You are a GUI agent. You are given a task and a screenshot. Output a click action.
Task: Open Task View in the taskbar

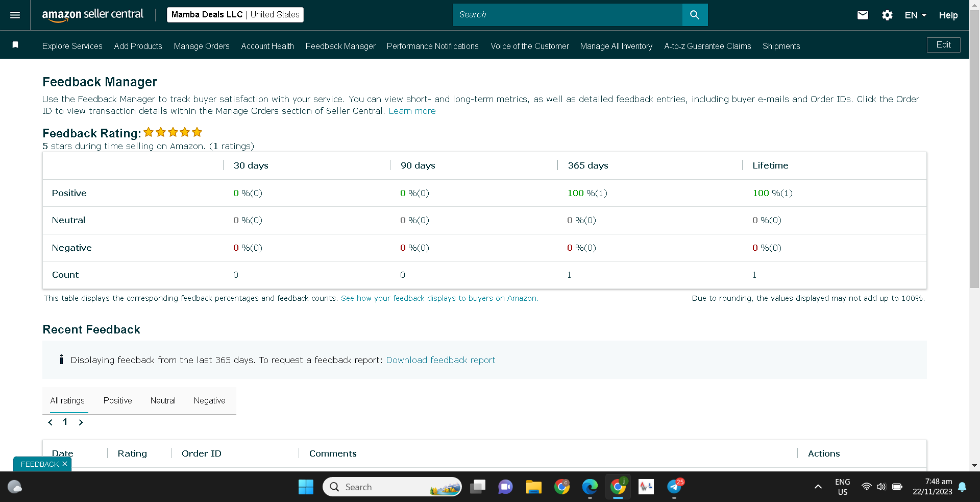click(478, 487)
